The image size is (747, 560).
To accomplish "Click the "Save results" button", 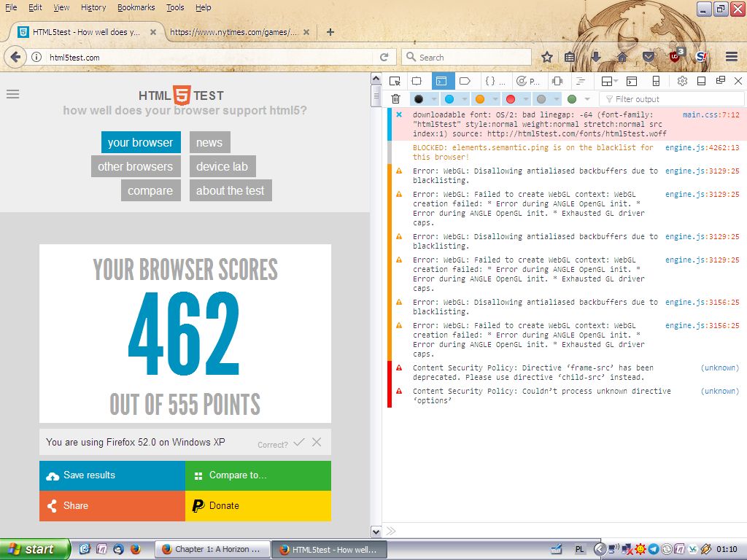I will tap(112, 475).
